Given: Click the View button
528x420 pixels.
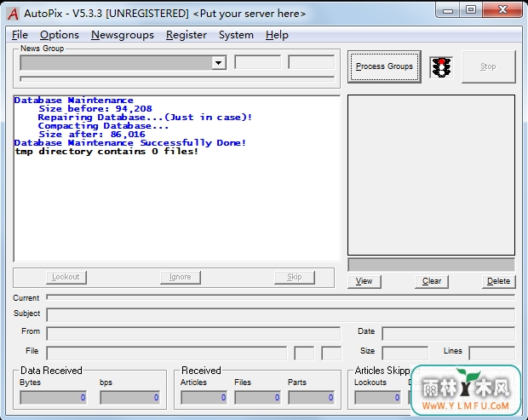Looking at the screenshot, I should pyautogui.click(x=364, y=281).
